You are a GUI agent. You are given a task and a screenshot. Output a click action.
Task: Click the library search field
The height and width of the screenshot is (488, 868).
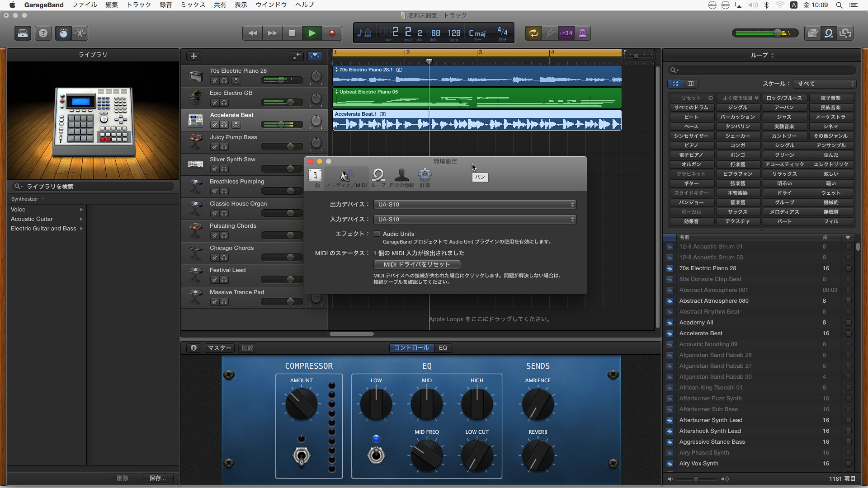pyautogui.click(x=93, y=186)
